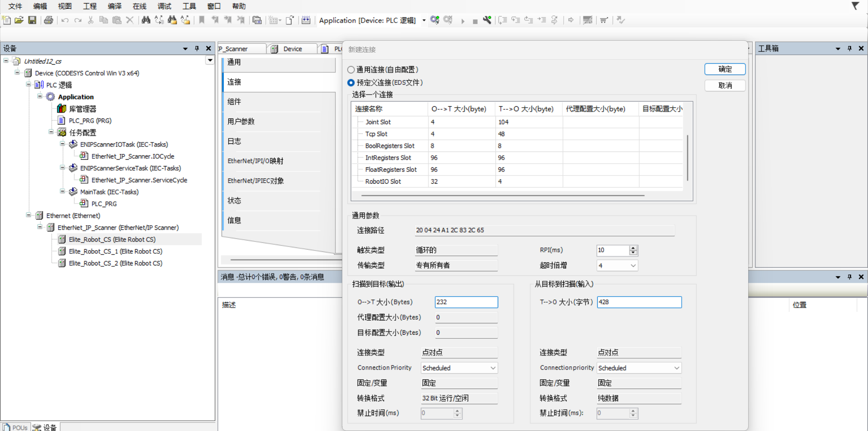The width and height of the screenshot is (868, 431).
Task: Select the 预定义连接(EDS文件) radio button
Action: click(x=351, y=83)
